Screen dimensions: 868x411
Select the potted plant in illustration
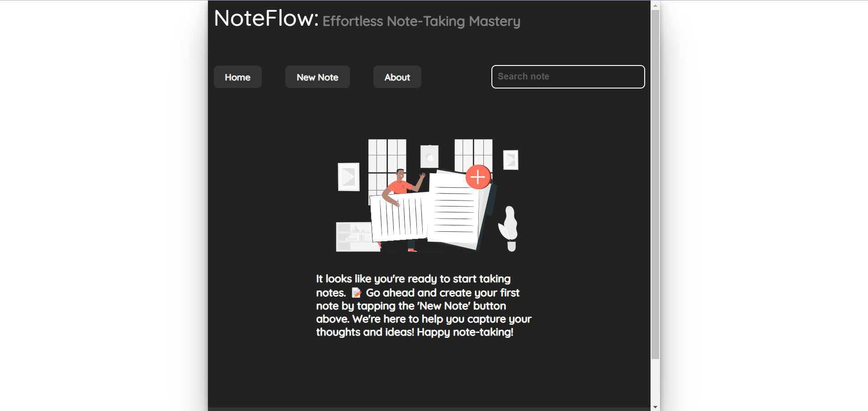tap(509, 228)
